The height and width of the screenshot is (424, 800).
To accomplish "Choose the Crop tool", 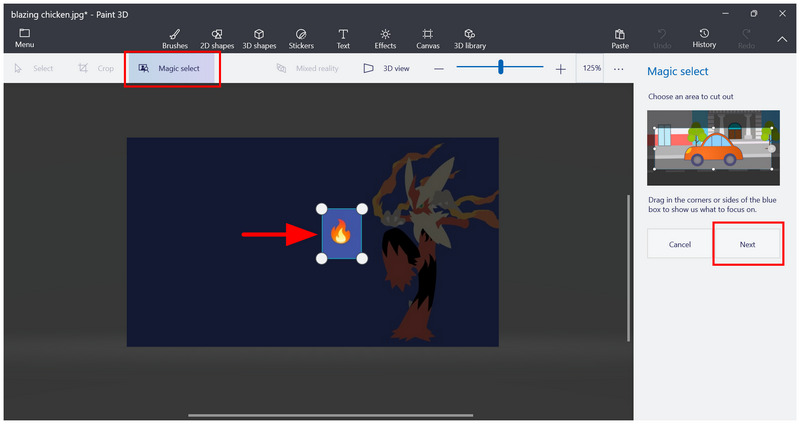I will click(96, 68).
